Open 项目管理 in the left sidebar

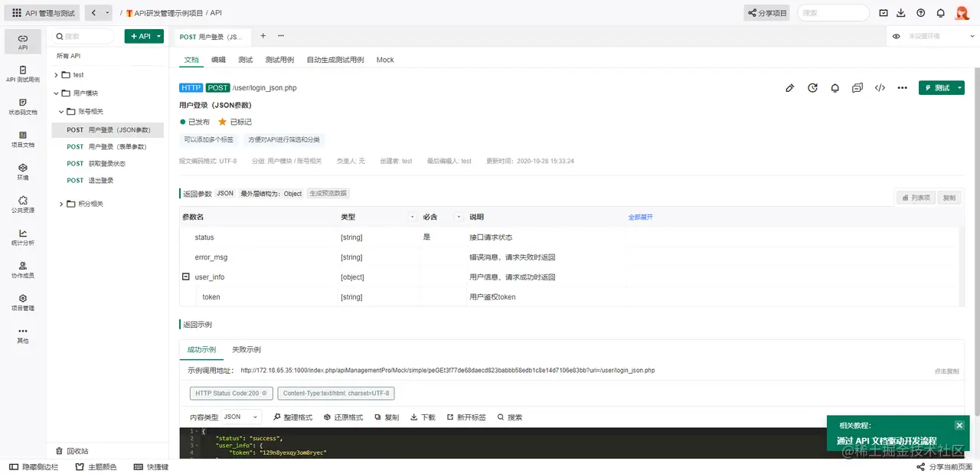point(23,302)
